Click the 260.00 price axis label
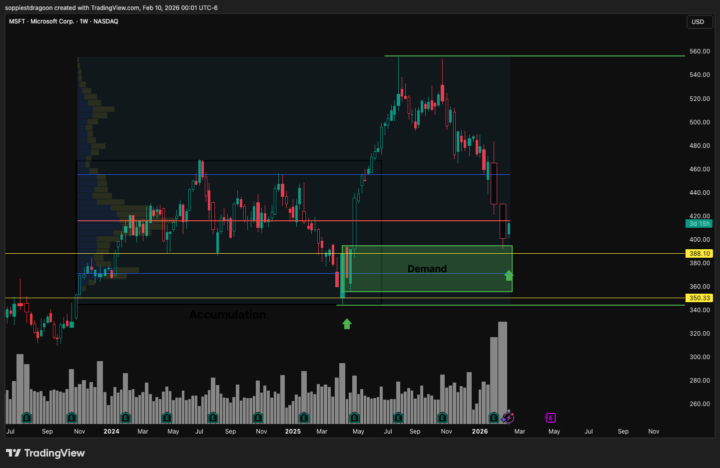This screenshot has width=720, height=468. click(699, 404)
